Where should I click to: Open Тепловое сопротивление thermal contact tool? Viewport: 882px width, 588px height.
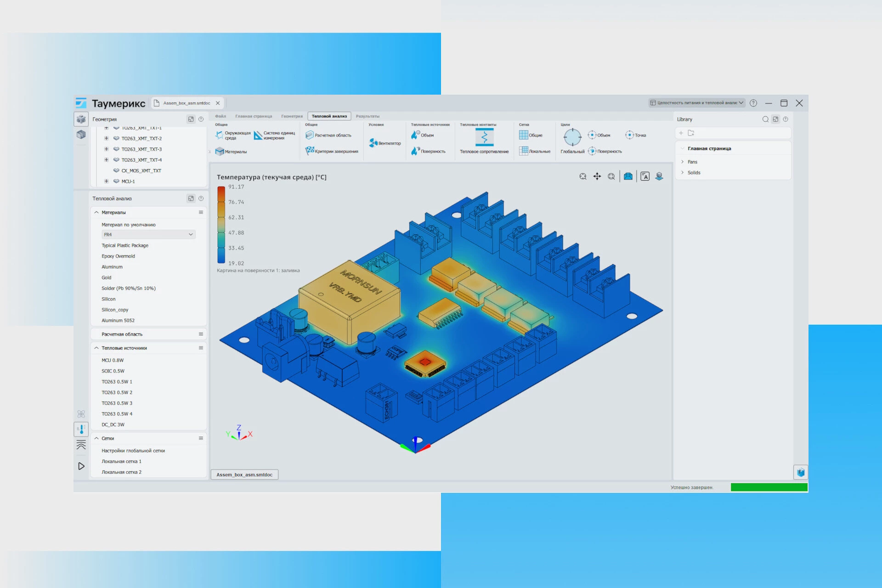pos(484,137)
